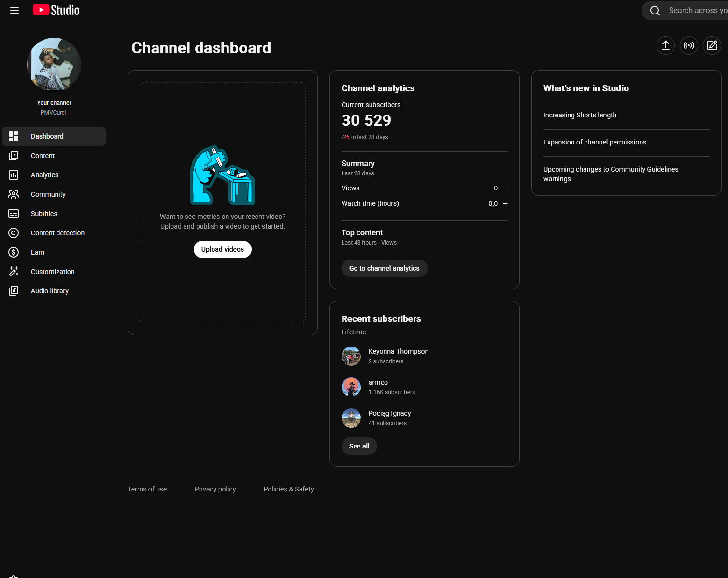The width and height of the screenshot is (728, 578).
Task: Open Policies & Safety link
Action: [289, 489]
